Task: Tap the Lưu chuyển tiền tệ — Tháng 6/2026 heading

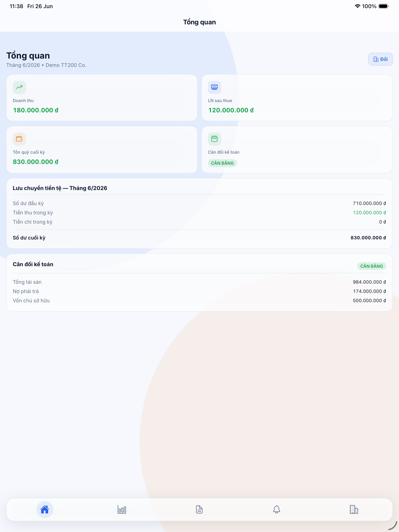Action: 60,188
